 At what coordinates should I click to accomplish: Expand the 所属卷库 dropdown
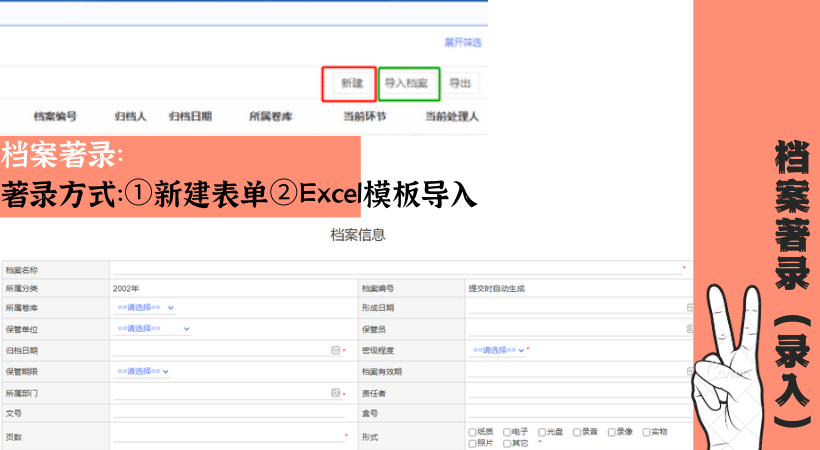(145, 308)
